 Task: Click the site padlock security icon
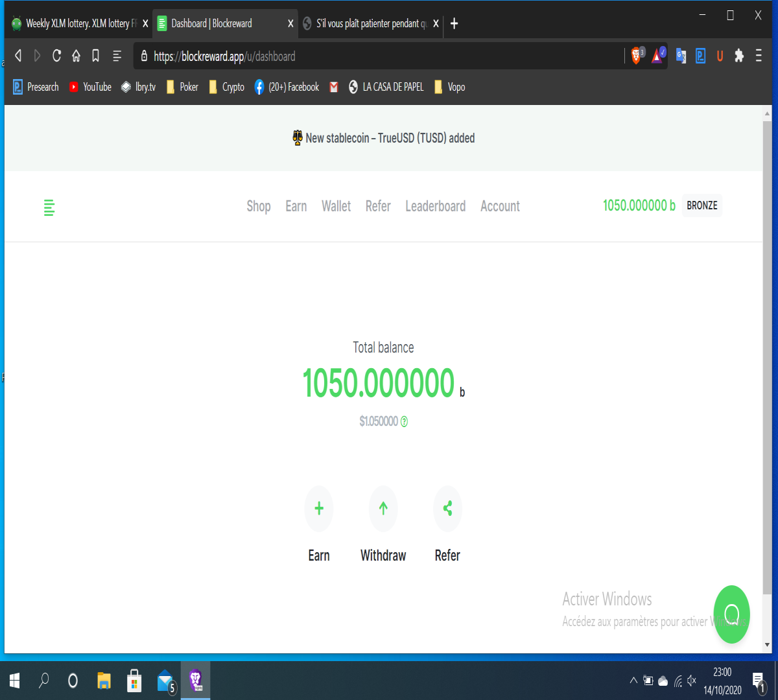click(x=144, y=56)
